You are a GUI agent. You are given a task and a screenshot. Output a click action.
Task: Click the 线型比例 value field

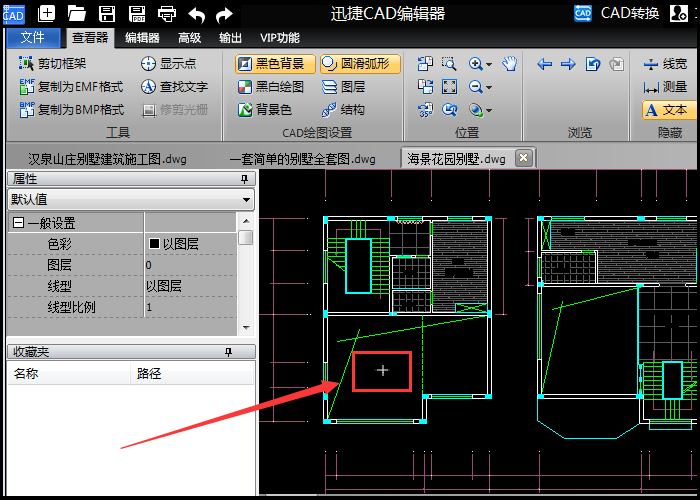click(190, 307)
